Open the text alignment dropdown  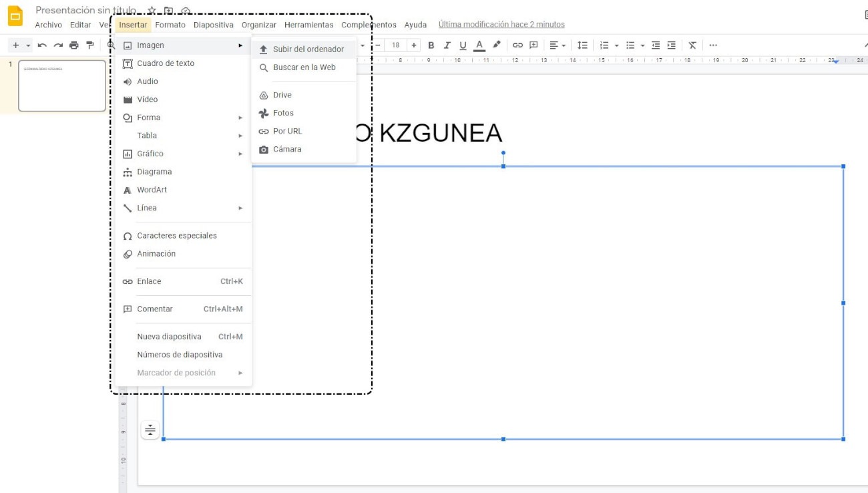point(558,45)
